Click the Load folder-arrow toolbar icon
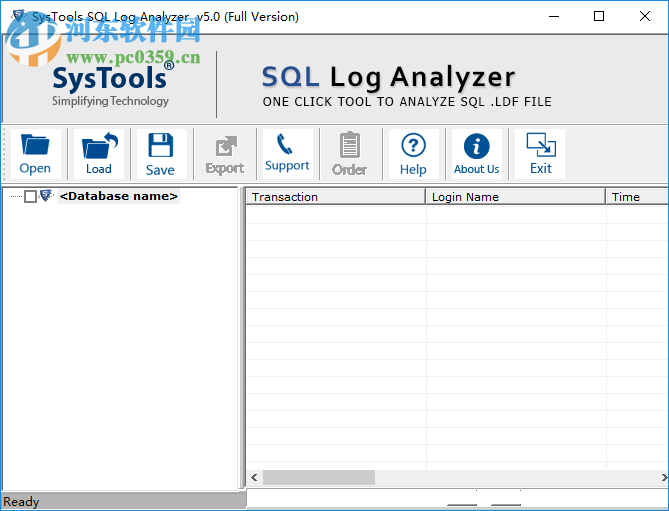The height and width of the screenshot is (511, 669). [99, 154]
